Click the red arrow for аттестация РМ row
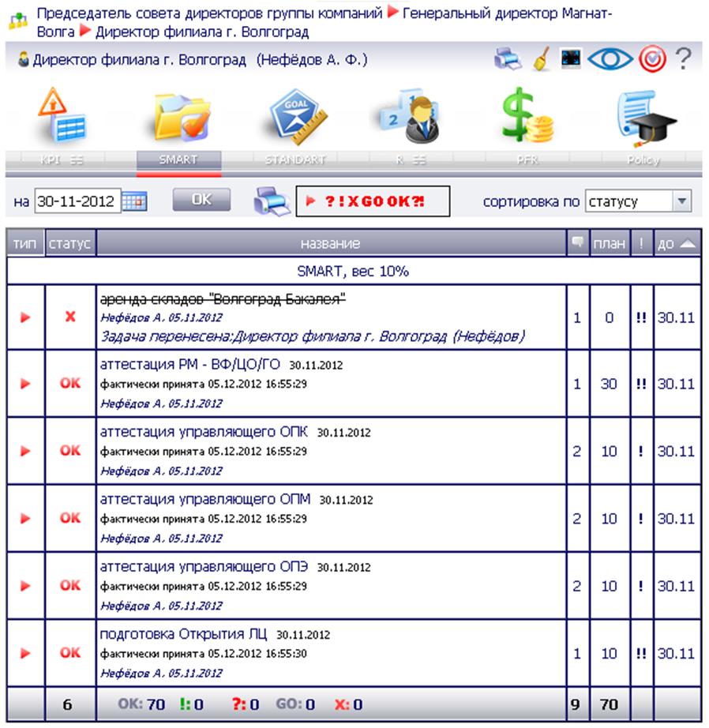This screenshot has width=709, height=728. (x=25, y=384)
